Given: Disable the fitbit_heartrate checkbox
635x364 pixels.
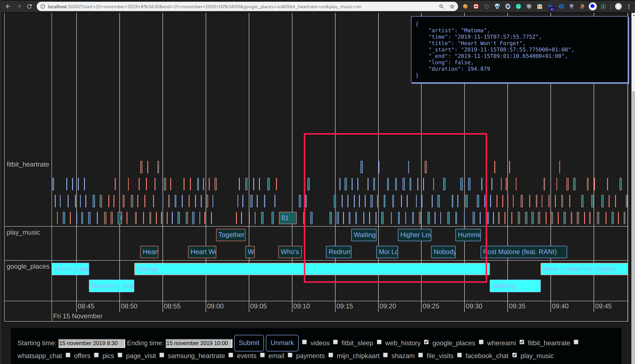Looking at the screenshot, I should 522,342.
